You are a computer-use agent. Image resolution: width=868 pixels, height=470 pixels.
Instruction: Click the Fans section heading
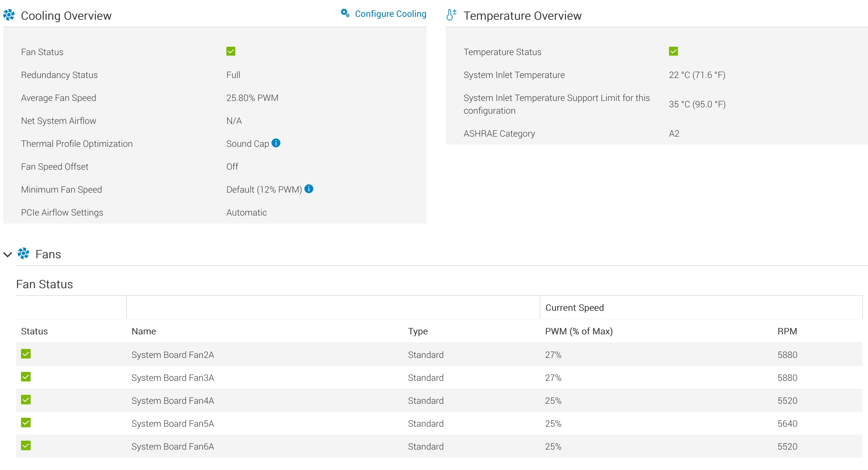pos(48,254)
